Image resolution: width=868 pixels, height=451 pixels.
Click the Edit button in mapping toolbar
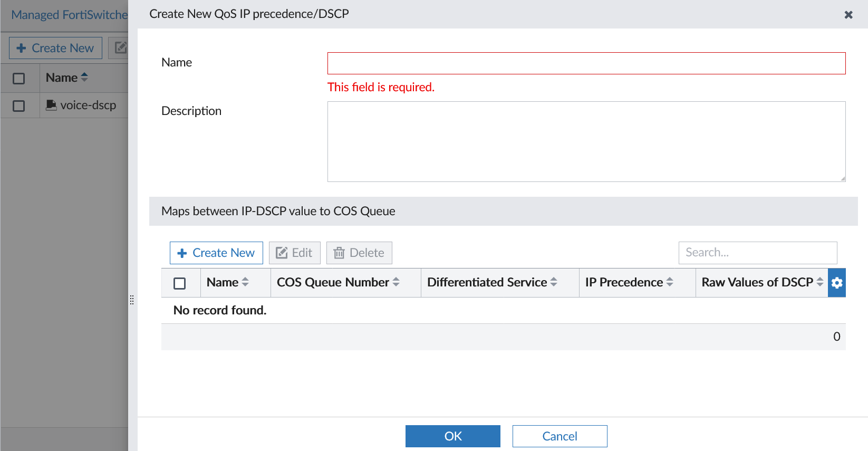tap(294, 253)
